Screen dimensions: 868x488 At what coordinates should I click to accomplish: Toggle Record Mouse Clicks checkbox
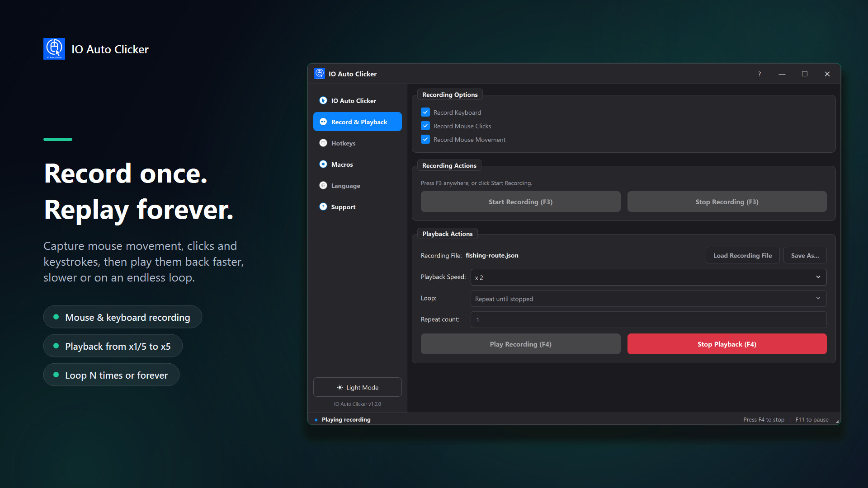[425, 126]
